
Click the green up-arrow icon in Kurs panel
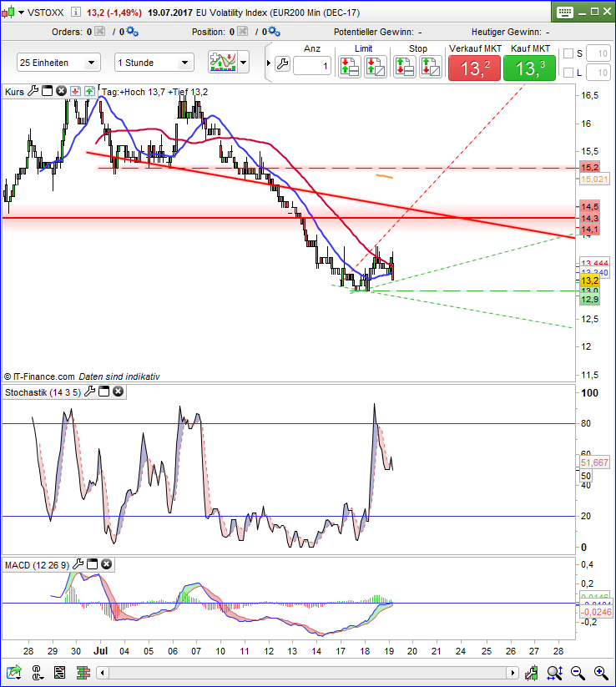tap(89, 91)
